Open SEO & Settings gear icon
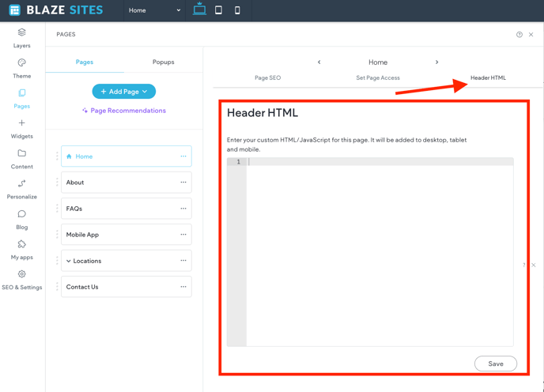 [x=21, y=274]
